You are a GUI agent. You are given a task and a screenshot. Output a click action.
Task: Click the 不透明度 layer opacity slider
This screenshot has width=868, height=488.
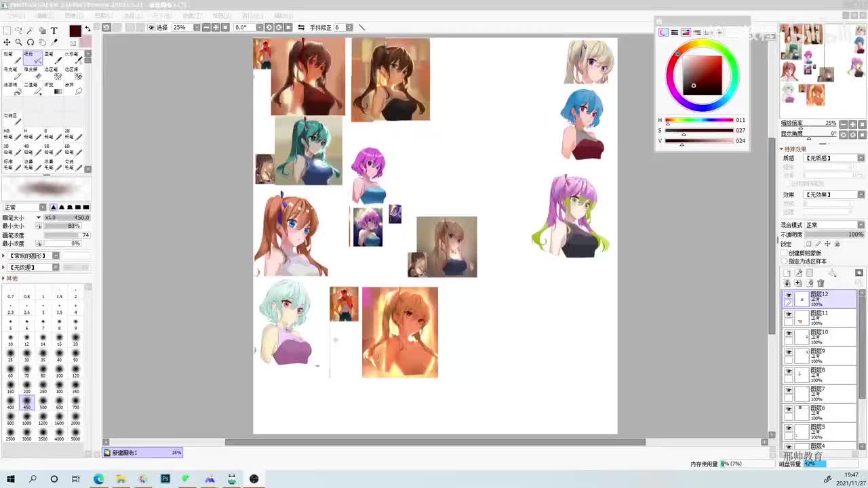(834, 235)
